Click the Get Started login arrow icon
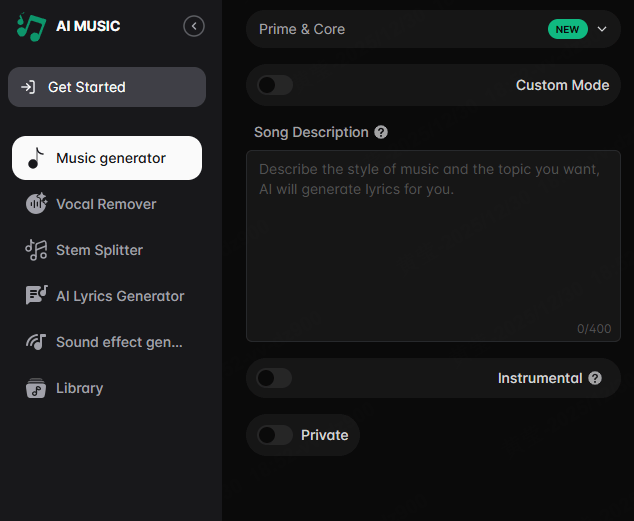634x521 pixels. [x=28, y=87]
